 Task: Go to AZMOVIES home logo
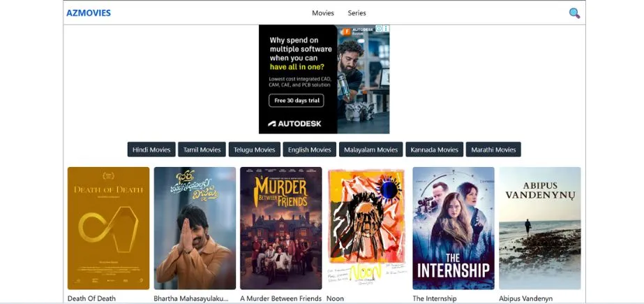point(89,13)
